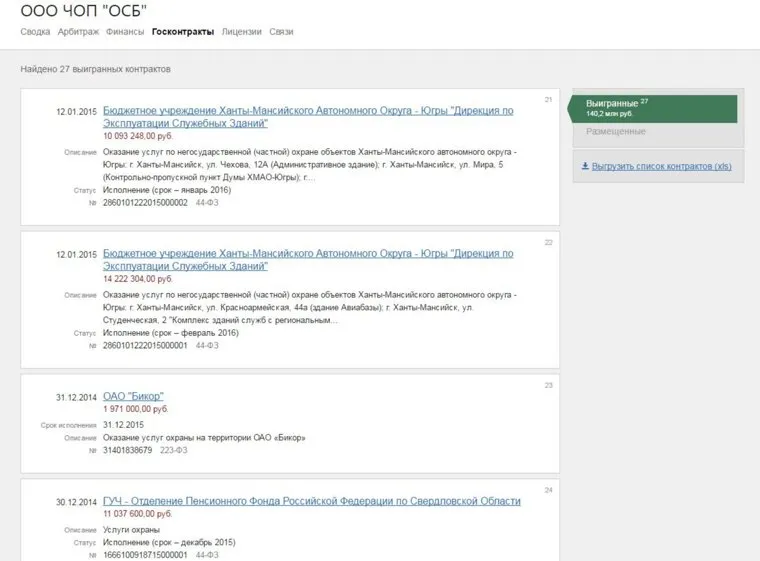The width and height of the screenshot is (760, 561).
Task: Click contract number 1666100918715000001
Action: pyautogui.click(x=146, y=554)
